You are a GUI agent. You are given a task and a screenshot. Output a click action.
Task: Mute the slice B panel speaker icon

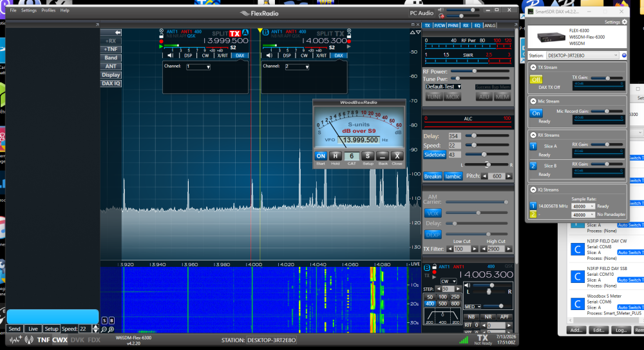tap(467, 285)
